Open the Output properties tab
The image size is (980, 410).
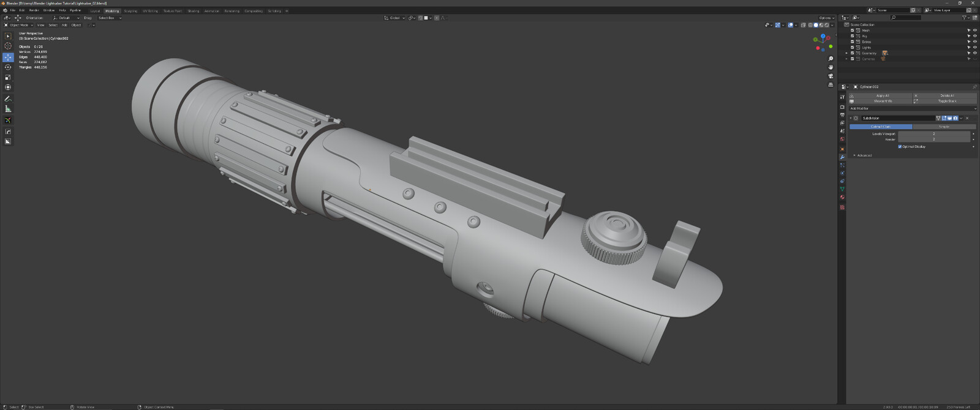pyautogui.click(x=842, y=115)
